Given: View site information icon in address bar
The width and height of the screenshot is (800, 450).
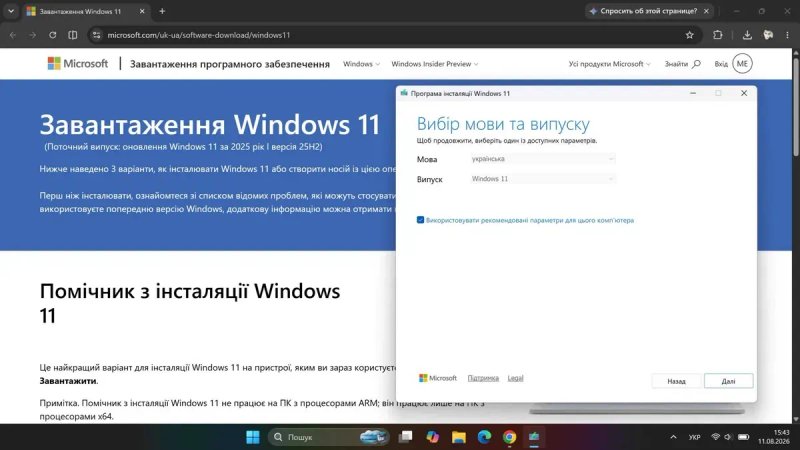Looking at the screenshot, I should [x=96, y=35].
